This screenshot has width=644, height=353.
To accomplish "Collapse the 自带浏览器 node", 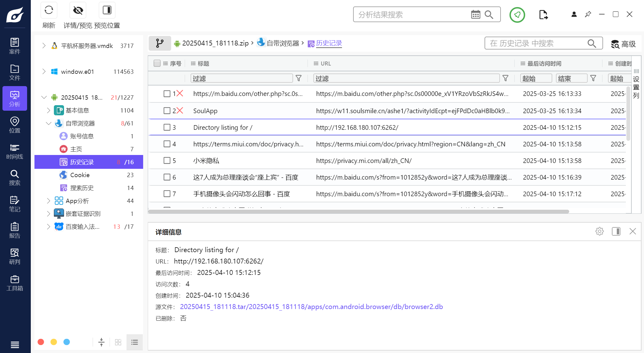I will tap(48, 123).
